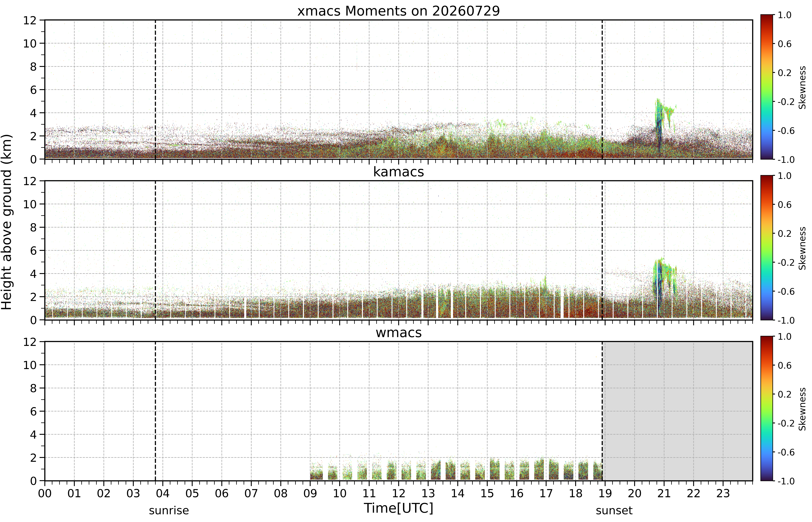The height and width of the screenshot is (522, 812).
Task: Click the Height above ground (km) label
Action: pos(7,222)
